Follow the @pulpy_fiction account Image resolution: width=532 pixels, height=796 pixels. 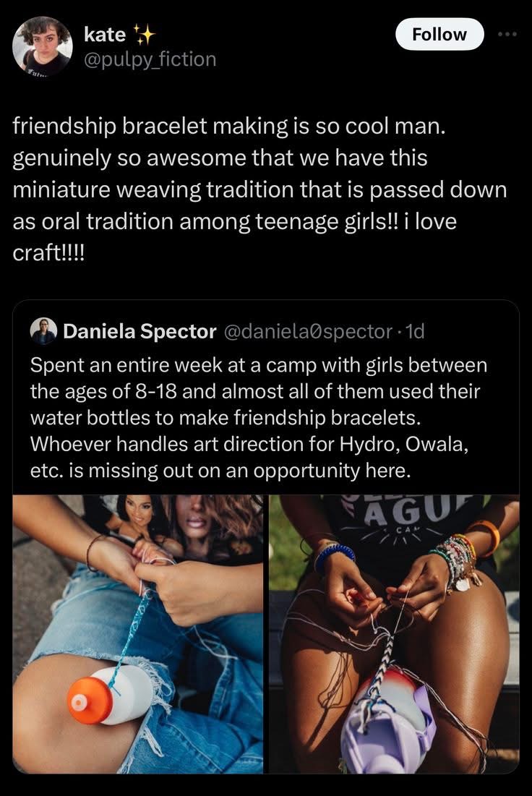[439, 34]
